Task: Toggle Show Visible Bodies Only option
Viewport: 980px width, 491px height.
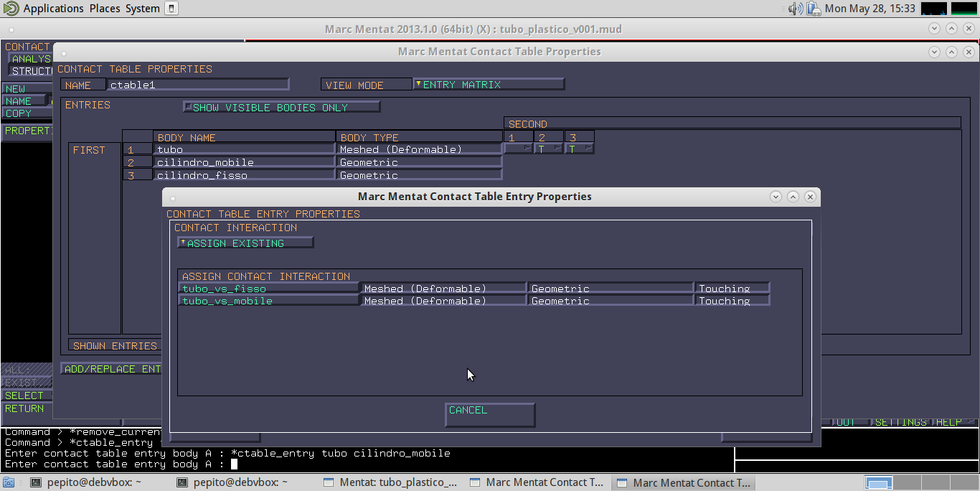Action: tap(281, 107)
